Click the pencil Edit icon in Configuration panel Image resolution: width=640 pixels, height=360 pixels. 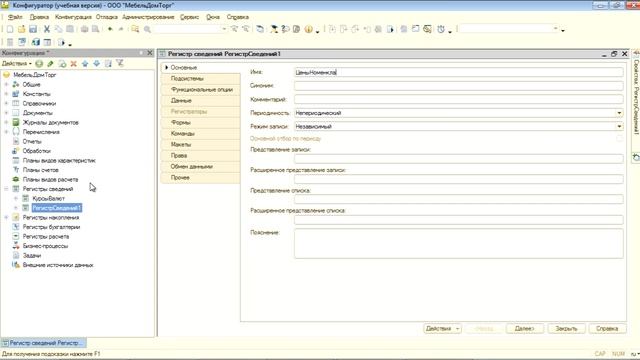[x=51, y=64]
